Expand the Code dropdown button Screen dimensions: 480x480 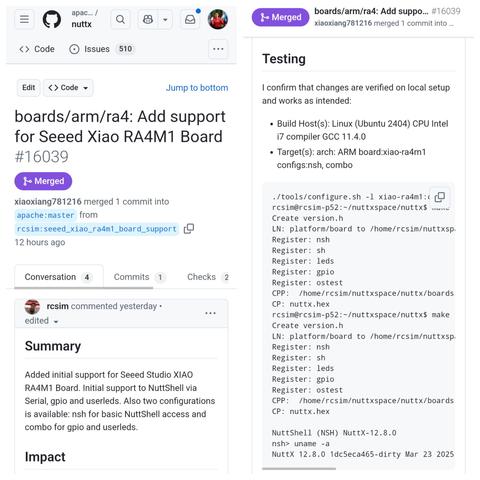click(x=68, y=88)
